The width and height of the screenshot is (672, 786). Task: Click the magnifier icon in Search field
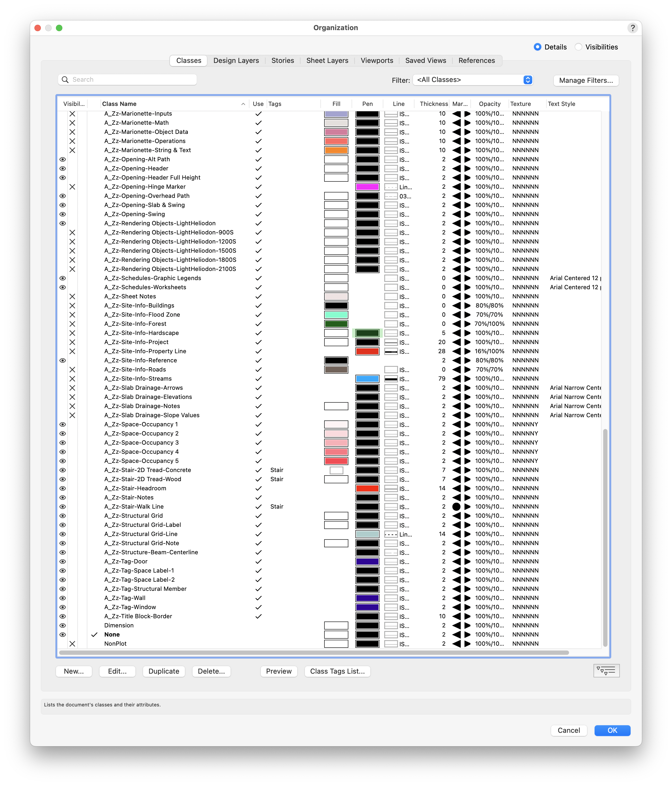point(65,80)
